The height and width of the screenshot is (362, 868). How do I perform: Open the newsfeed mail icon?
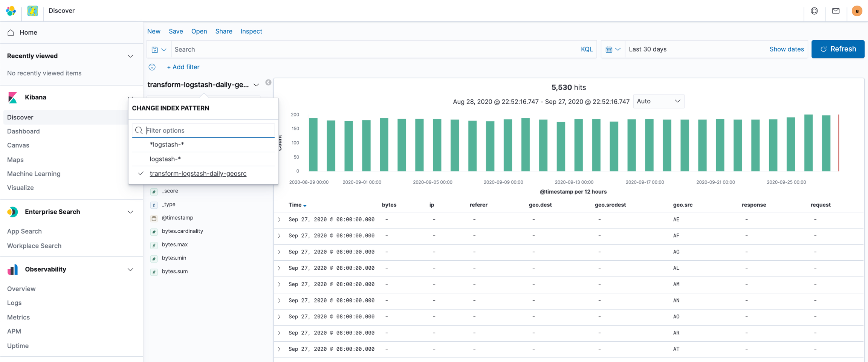coord(836,11)
